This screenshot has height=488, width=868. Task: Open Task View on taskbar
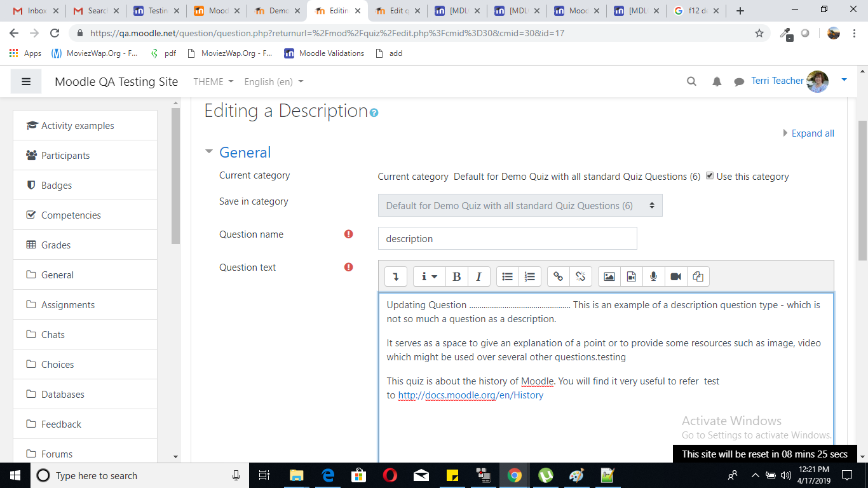coord(265,475)
